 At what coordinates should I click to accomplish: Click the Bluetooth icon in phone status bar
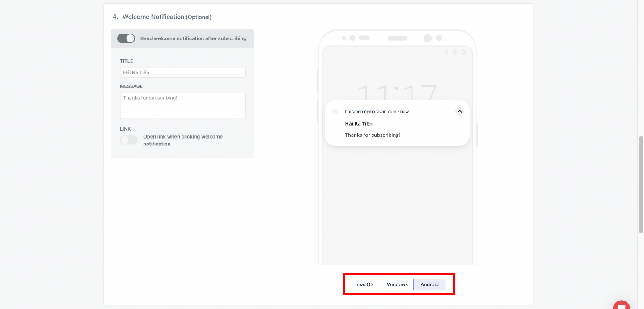(446, 52)
